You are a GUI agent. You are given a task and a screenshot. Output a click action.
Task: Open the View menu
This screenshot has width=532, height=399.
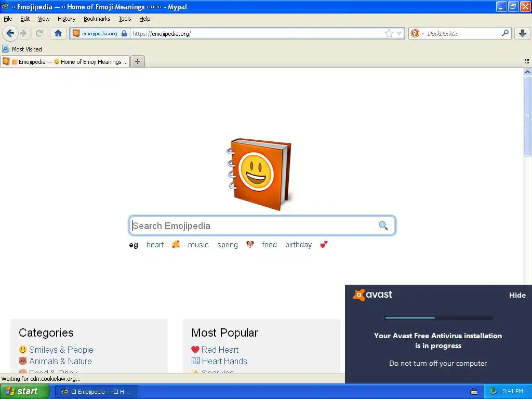pos(44,19)
